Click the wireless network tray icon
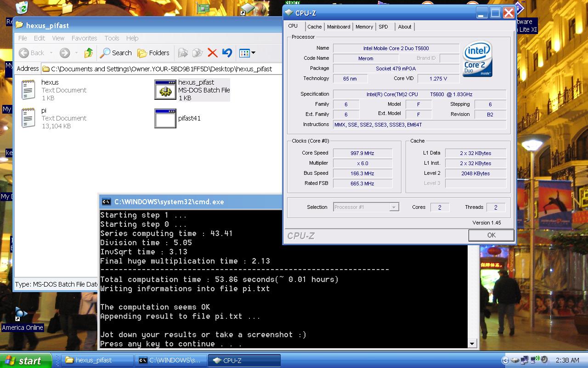 (x=536, y=360)
